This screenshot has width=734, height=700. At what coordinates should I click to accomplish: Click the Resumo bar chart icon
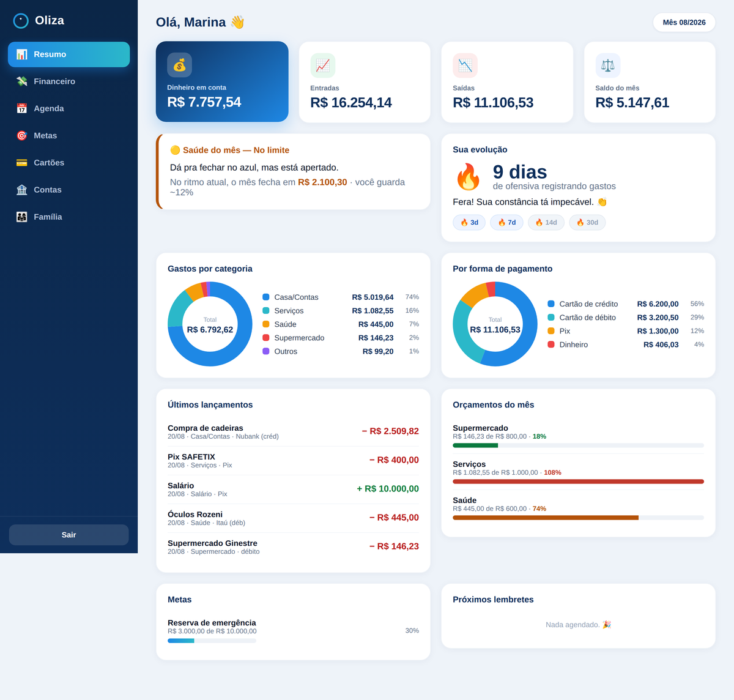coord(22,54)
